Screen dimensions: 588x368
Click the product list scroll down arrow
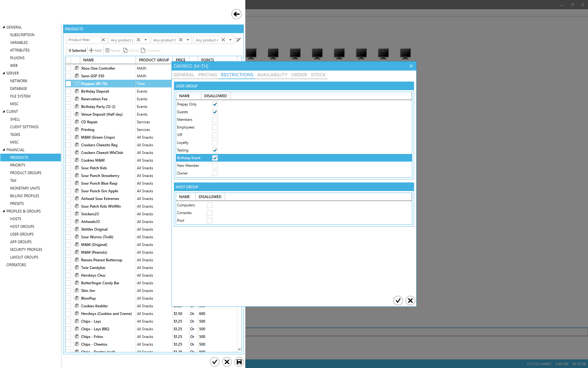point(239,350)
